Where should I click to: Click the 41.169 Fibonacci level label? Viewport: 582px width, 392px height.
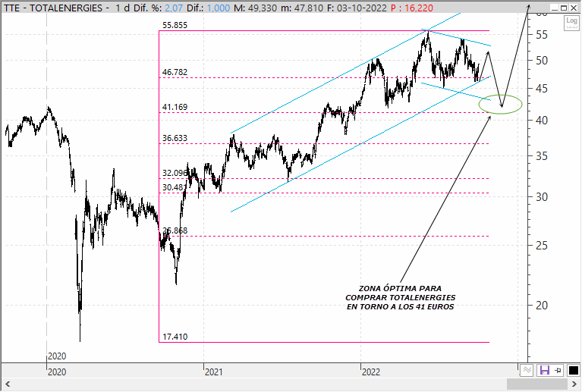(175, 107)
